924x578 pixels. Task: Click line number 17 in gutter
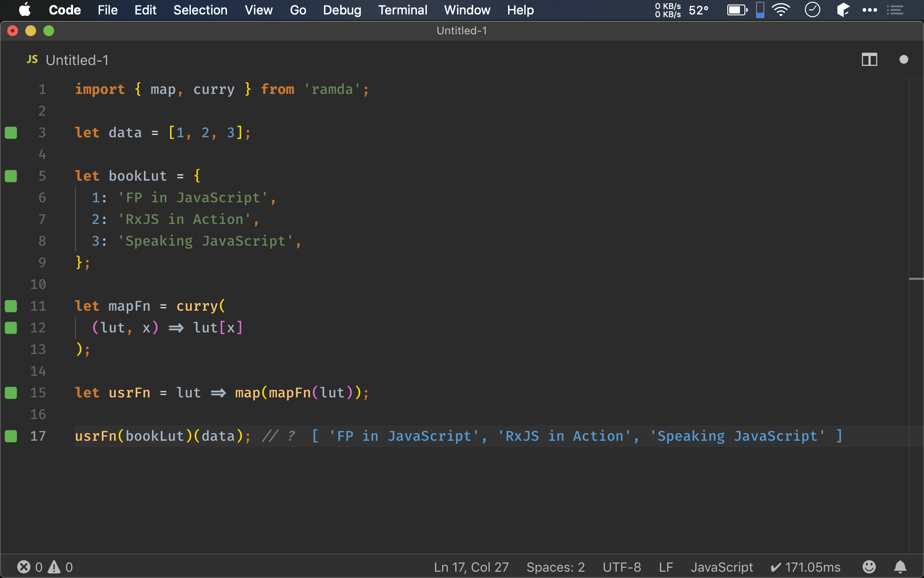pyautogui.click(x=38, y=436)
